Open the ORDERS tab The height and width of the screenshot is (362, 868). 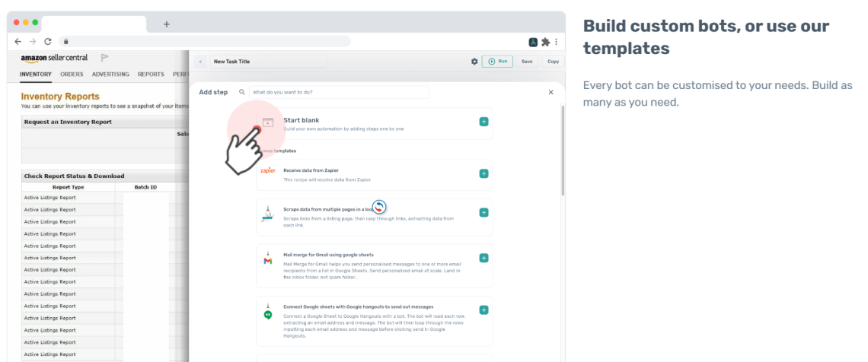[72, 74]
